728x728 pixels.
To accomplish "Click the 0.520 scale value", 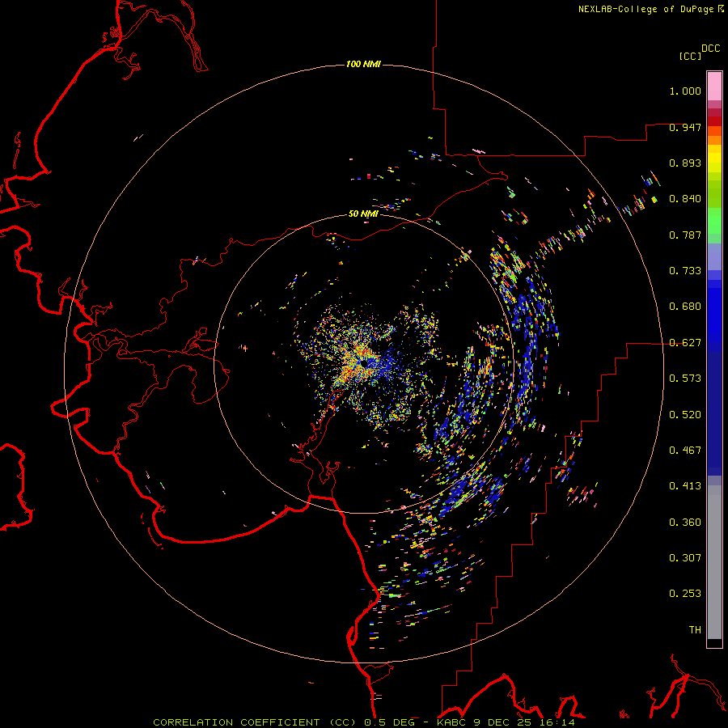I will [x=685, y=415].
